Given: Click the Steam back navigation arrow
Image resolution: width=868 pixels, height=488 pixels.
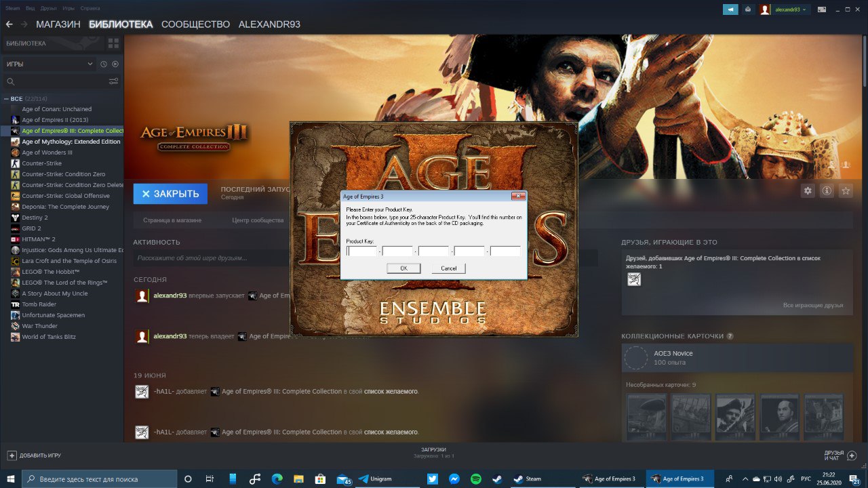Looking at the screenshot, I should click(x=9, y=24).
